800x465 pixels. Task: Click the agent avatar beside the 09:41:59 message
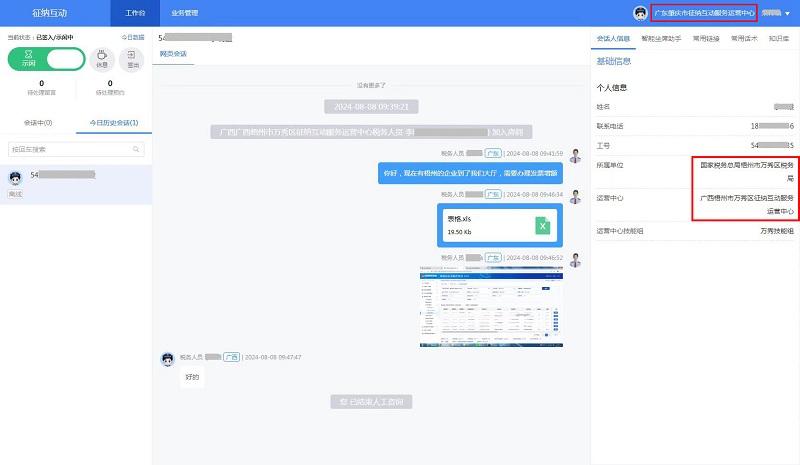575,156
